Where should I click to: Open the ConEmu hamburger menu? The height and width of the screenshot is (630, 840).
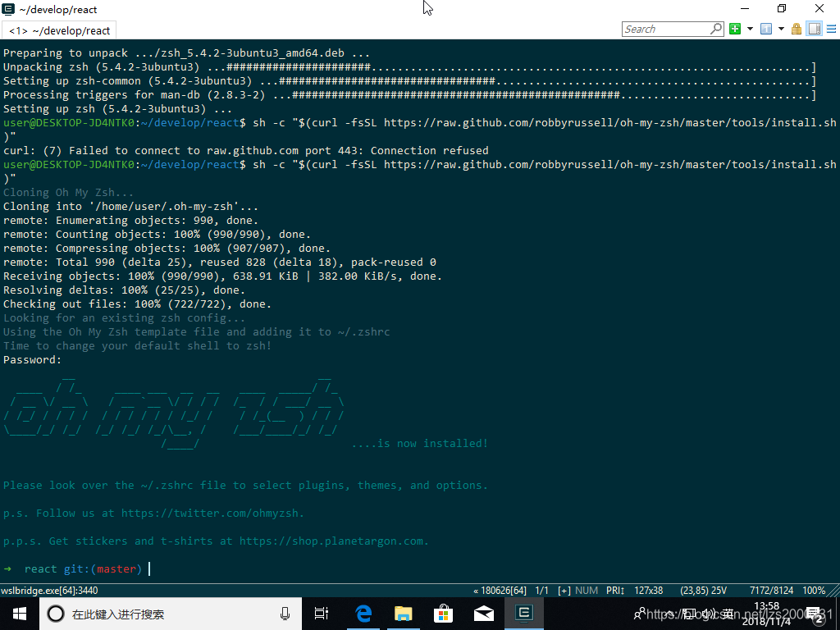832,29
